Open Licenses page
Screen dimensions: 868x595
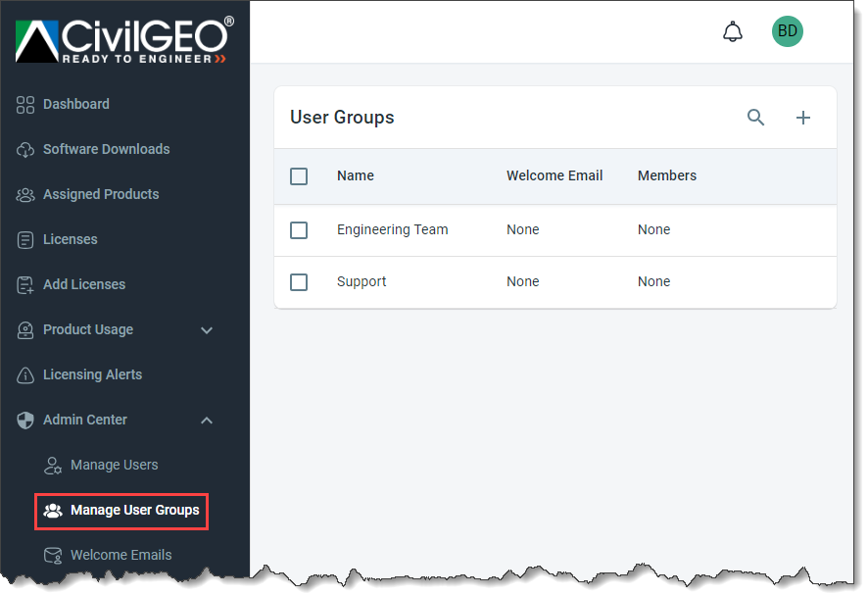(x=71, y=239)
